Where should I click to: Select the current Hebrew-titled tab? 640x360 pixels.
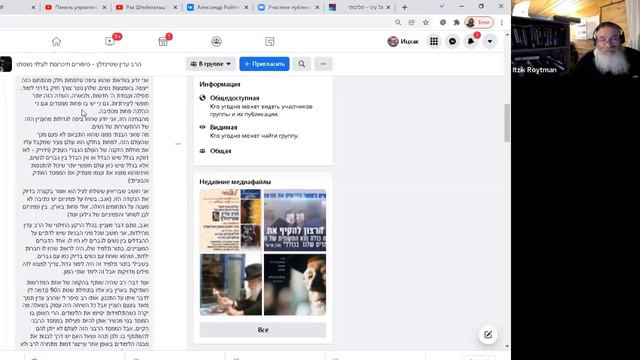point(359,7)
